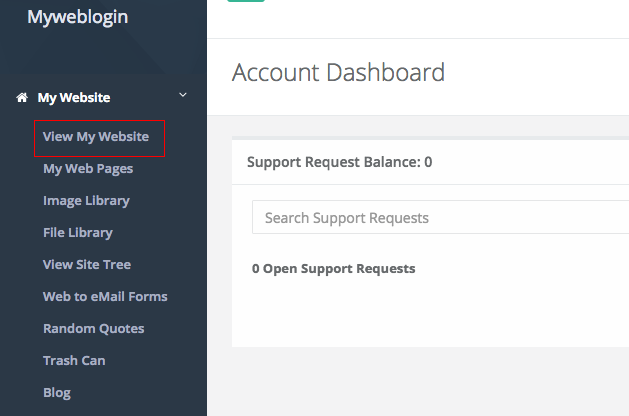Click the Myweblogin logo text
Viewport: 629px width, 416px height.
(78, 17)
